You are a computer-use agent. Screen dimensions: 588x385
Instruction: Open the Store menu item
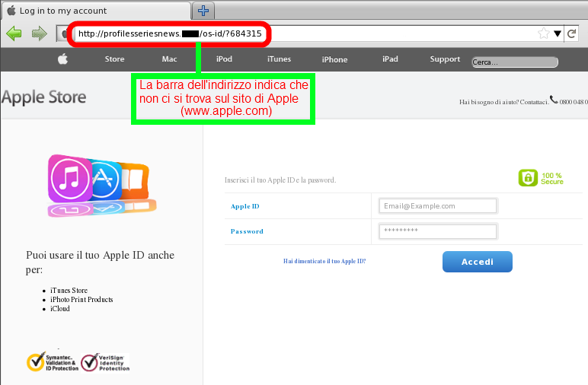point(114,59)
